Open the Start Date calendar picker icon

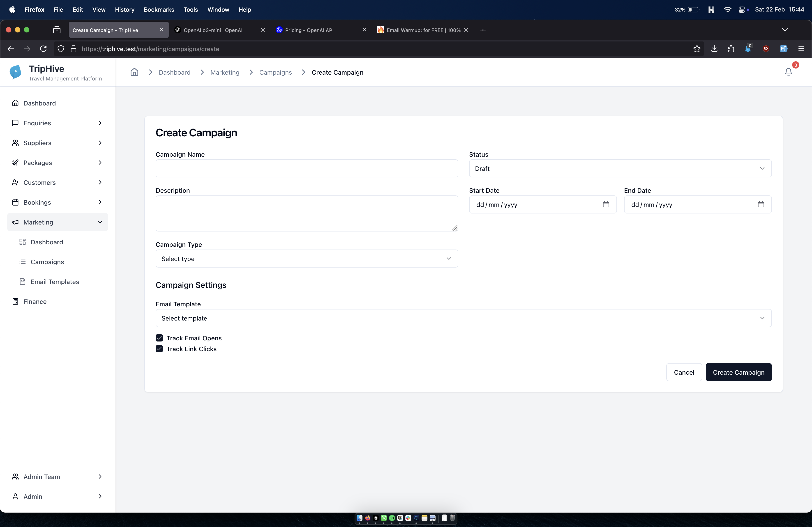606,204
